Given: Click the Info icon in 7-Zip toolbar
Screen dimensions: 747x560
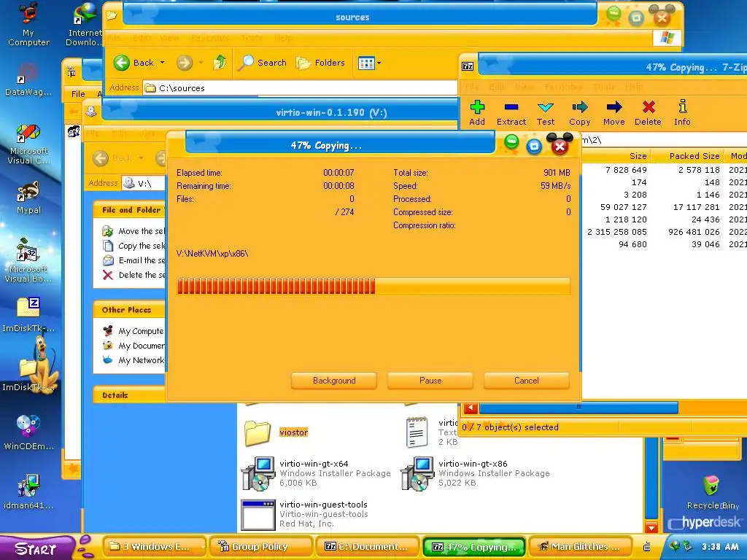Looking at the screenshot, I should (682, 113).
